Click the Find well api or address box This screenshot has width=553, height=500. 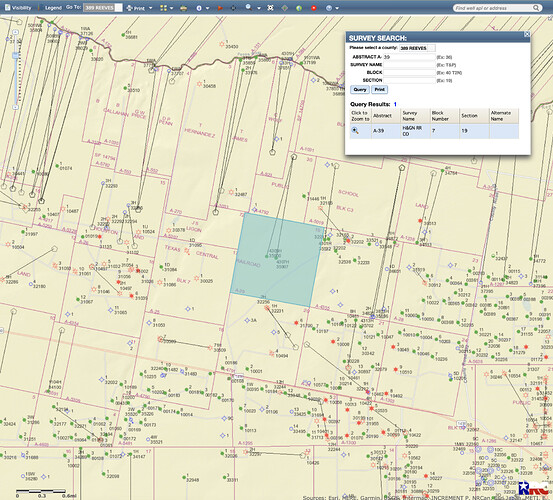tap(494, 8)
